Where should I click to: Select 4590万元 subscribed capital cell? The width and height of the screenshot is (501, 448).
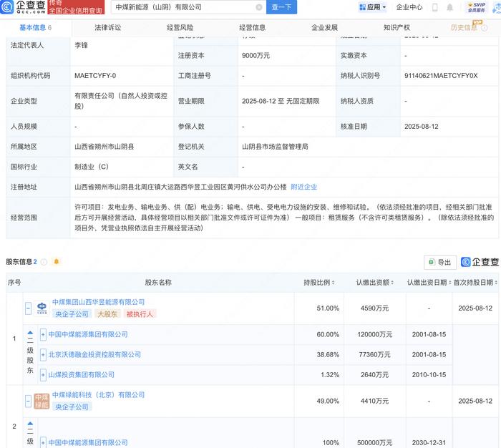coord(374,308)
